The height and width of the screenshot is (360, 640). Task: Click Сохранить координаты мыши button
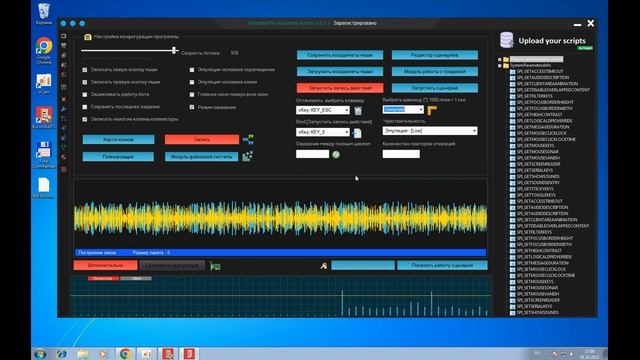(x=340, y=55)
